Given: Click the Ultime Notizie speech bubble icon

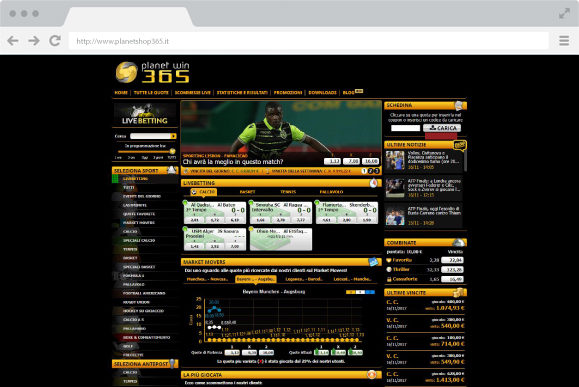Looking at the screenshot, I should tap(460, 145).
